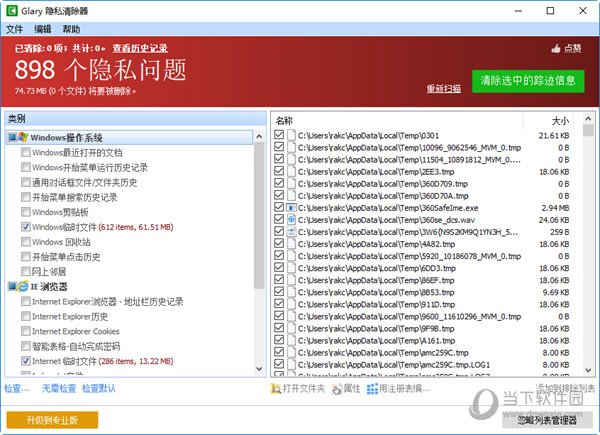The height and width of the screenshot is (435, 600).
Task: Click the file icon of 86EF.tmp
Action: click(292, 280)
